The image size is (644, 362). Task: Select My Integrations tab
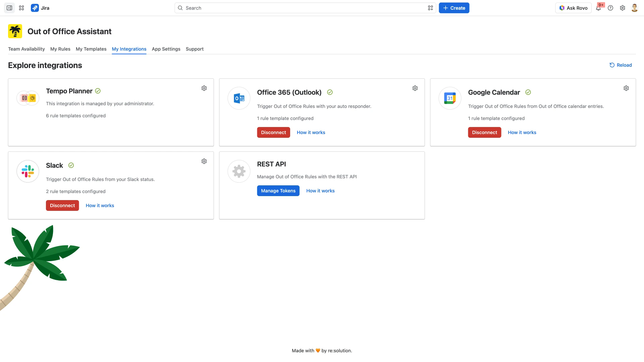[129, 49]
